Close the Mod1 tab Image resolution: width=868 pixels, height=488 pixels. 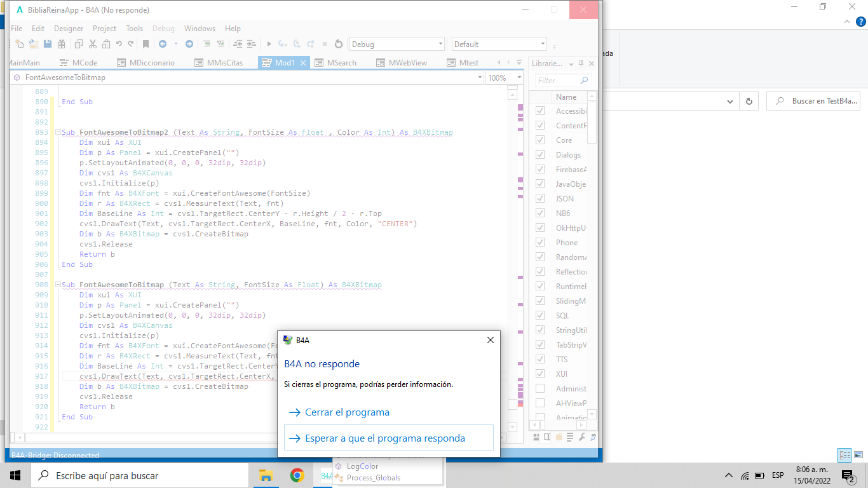tap(303, 63)
